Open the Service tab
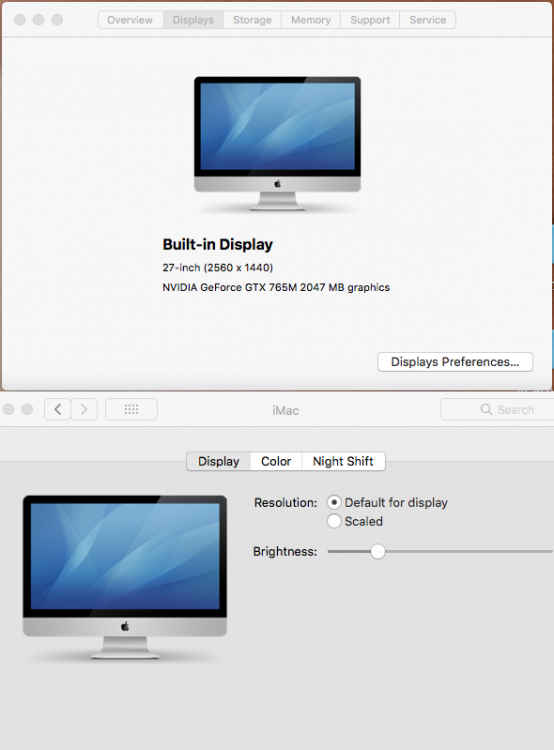The width and height of the screenshot is (554, 750). [x=428, y=20]
